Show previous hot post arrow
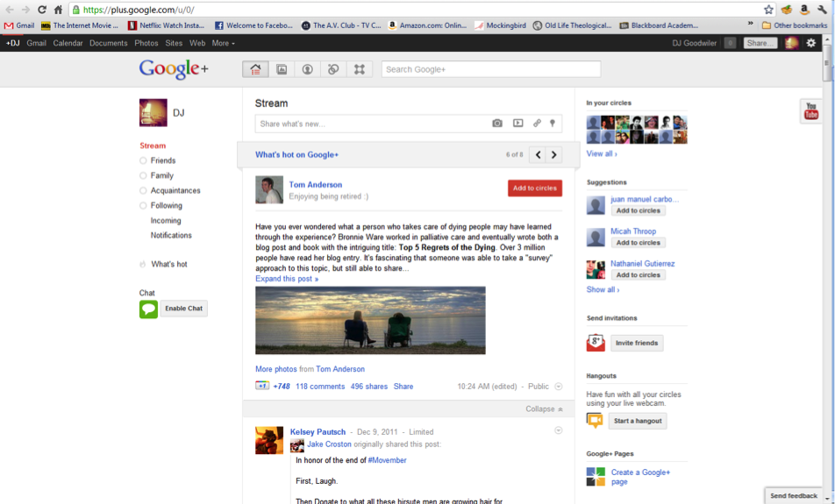Screen dimensions: 835x504 [x=538, y=155]
